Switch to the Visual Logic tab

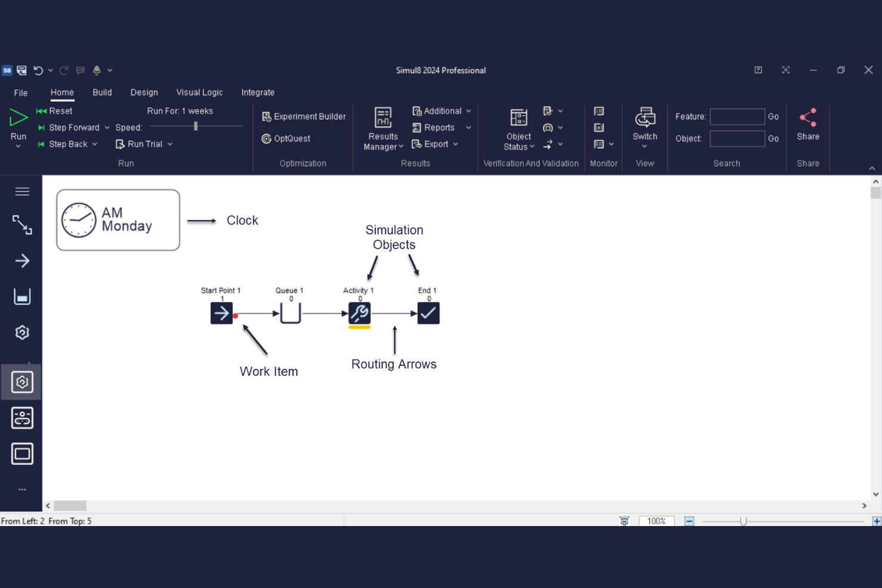pyautogui.click(x=199, y=92)
